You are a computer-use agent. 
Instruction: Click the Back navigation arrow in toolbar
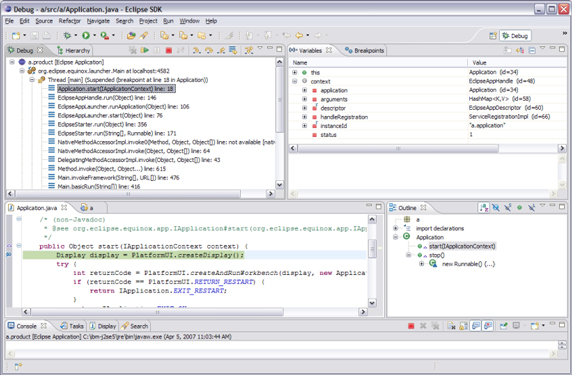coord(299,35)
